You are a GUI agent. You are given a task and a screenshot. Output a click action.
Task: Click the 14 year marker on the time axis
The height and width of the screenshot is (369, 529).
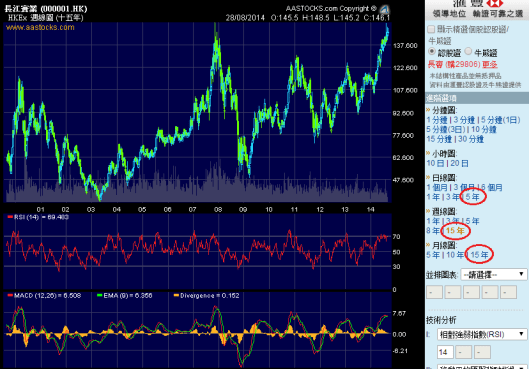[x=370, y=209]
